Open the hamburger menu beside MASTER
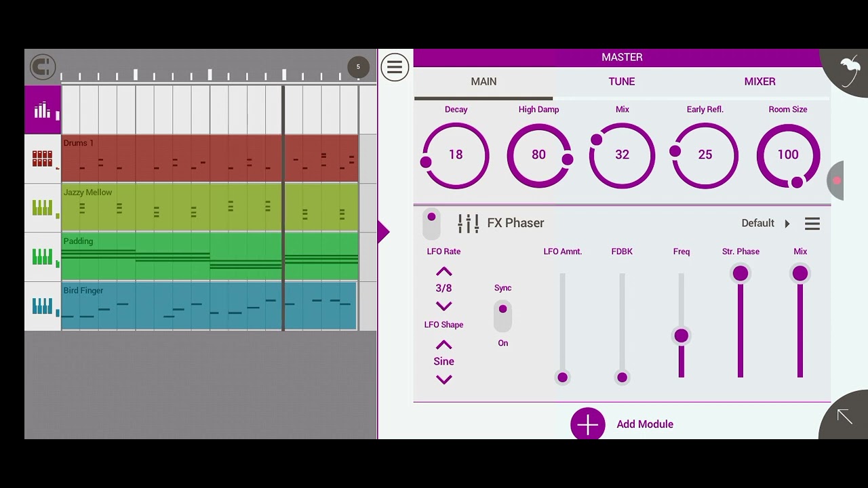 tap(395, 67)
